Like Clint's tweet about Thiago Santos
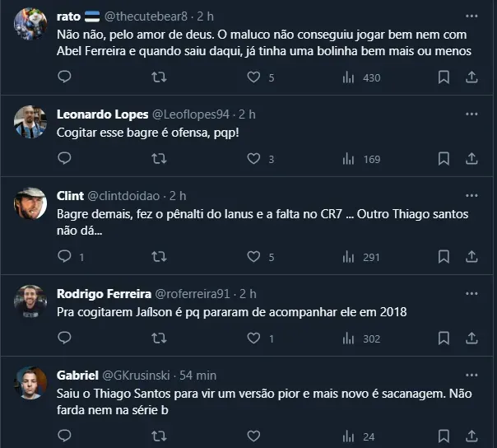Image resolution: width=497 pixels, height=448 pixels. click(x=253, y=257)
